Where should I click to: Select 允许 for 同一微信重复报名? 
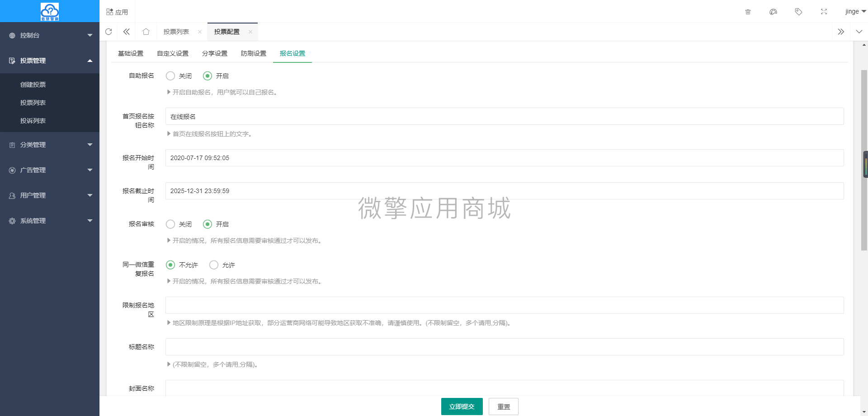click(214, 265)
